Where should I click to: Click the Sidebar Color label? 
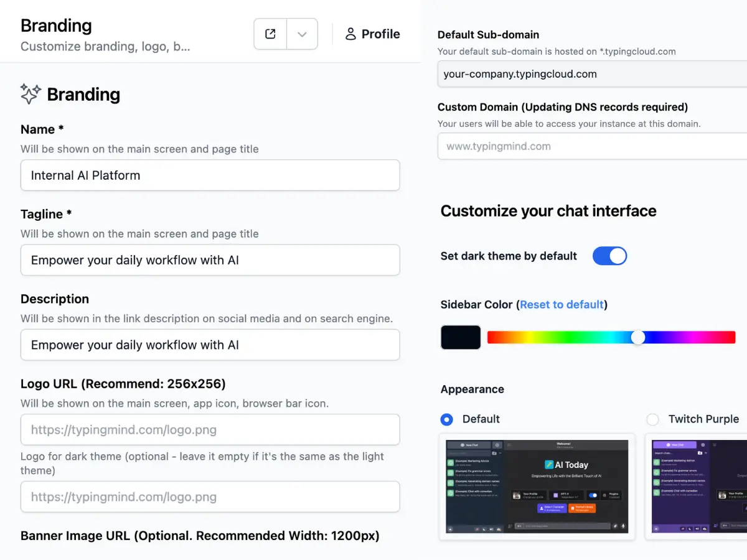(477, 304)
